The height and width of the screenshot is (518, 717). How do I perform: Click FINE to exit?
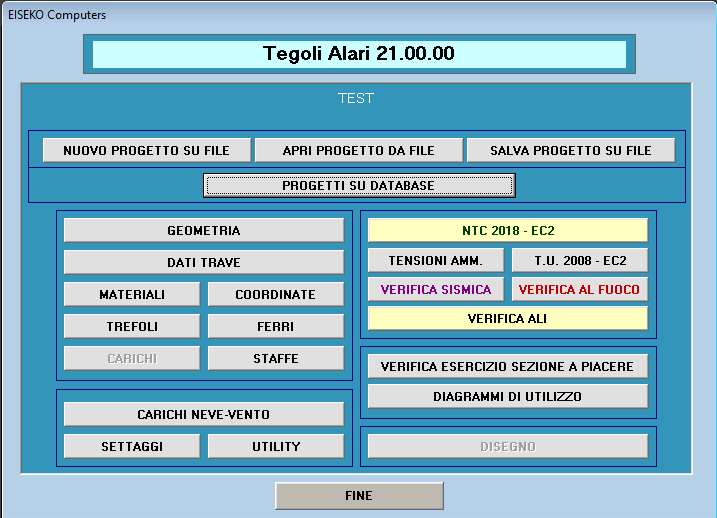pos(359,496)
